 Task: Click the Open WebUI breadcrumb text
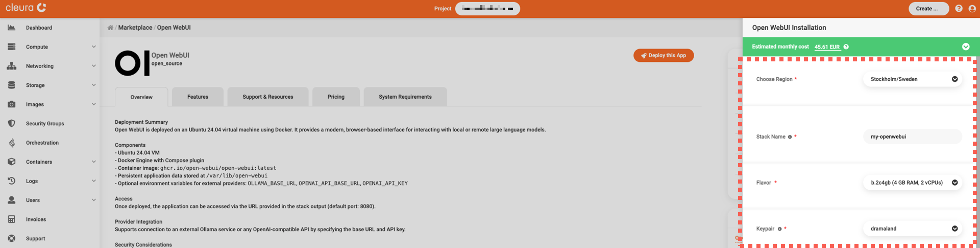click(174, 28)
